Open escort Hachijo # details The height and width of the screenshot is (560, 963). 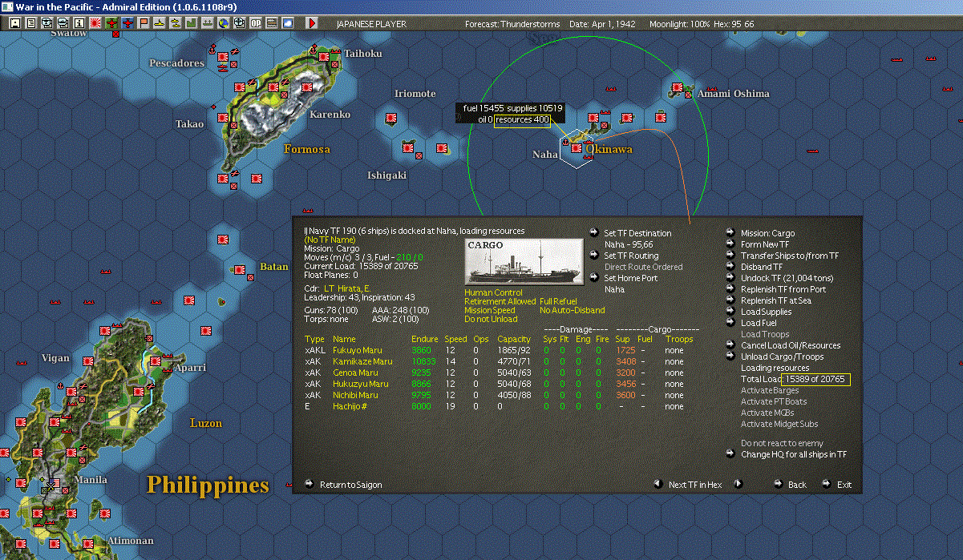(351, 406)
